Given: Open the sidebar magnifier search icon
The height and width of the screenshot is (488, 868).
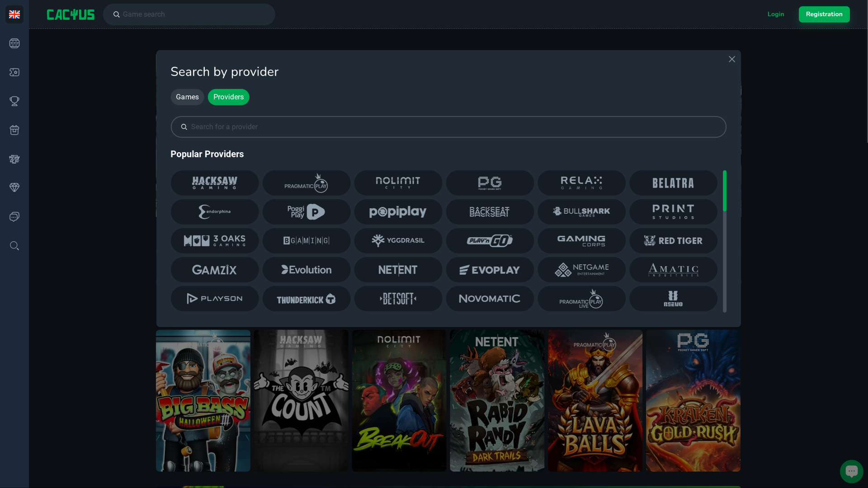Looking at the screenshot, I should 14,246.
